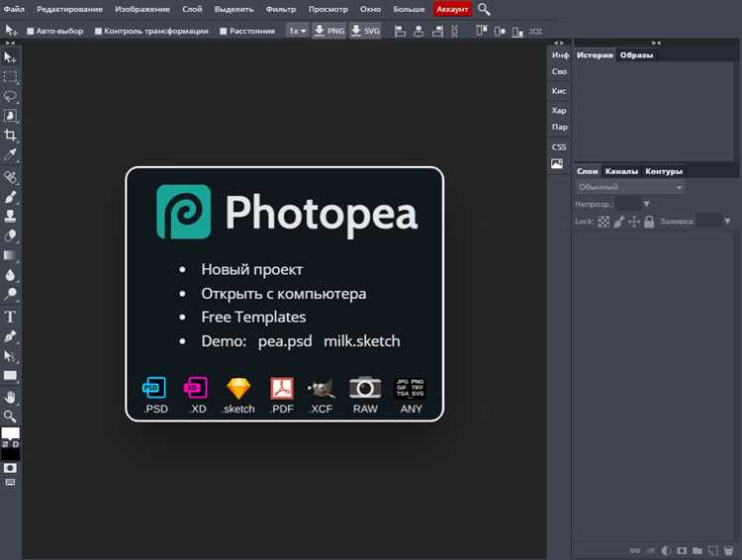Open the pea.psd demo link

click(x=285, y=341)
